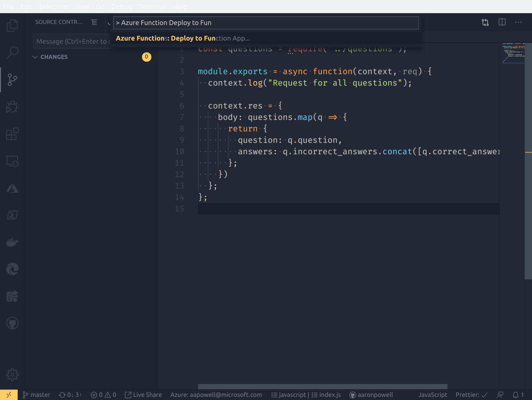Click the CHANGES count badge
The image size is (532, 400).
(147, 57)
